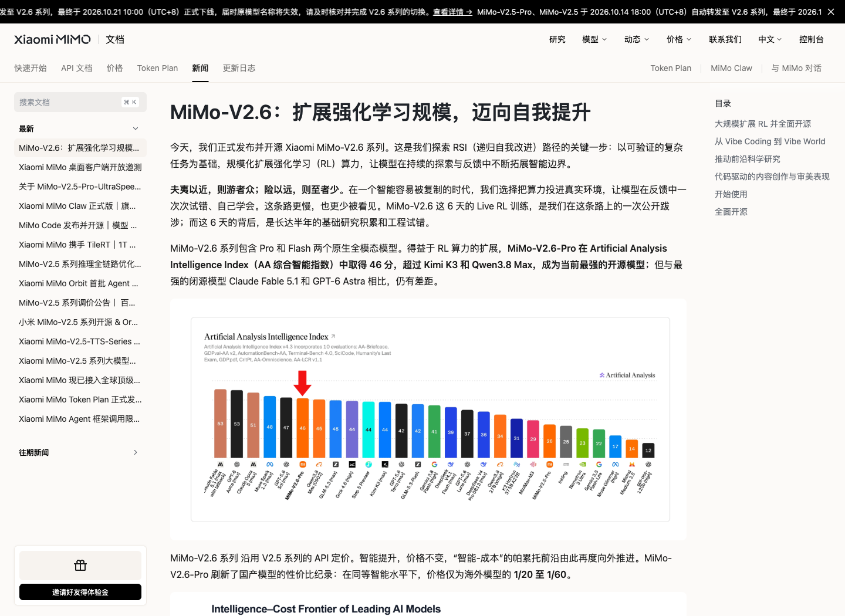This screenshot has height=616, width=845.
Task: Click the 邀请好友得体验金 button
Action: [80, 592]
